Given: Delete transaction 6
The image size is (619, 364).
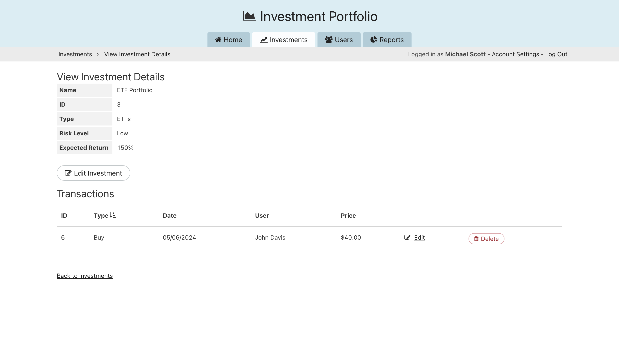Looking at the screenshot, I should tap(486, 239).
